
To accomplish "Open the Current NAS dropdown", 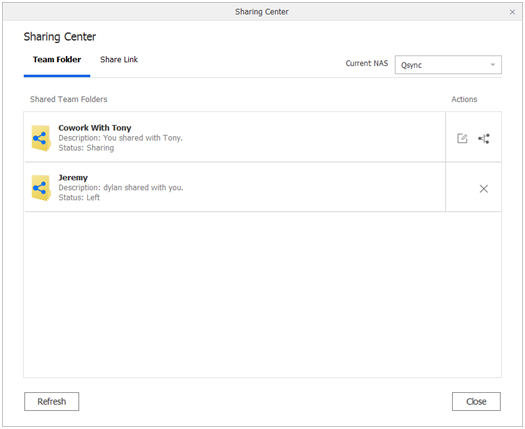I will coord(448,65).
